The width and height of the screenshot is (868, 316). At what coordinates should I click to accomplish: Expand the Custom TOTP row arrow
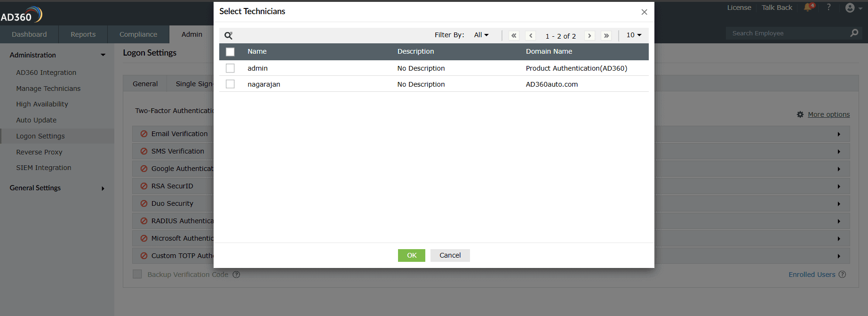[839, 256]
